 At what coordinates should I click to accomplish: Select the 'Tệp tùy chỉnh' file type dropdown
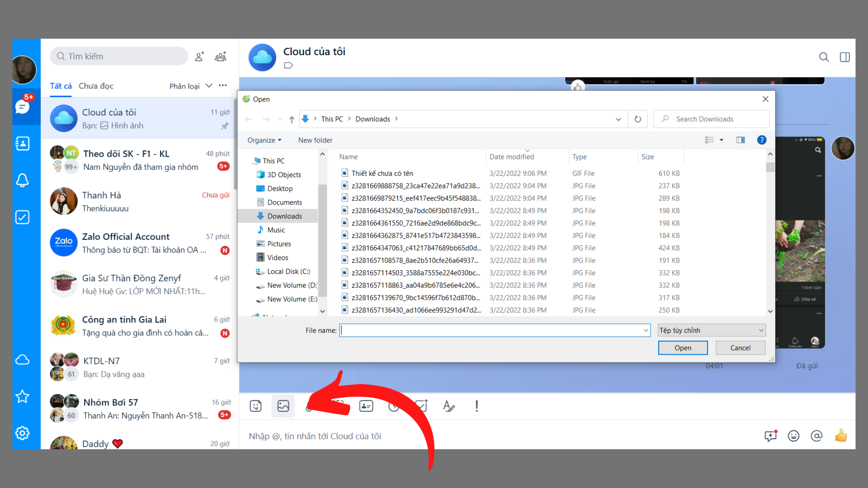click(711, 330)
